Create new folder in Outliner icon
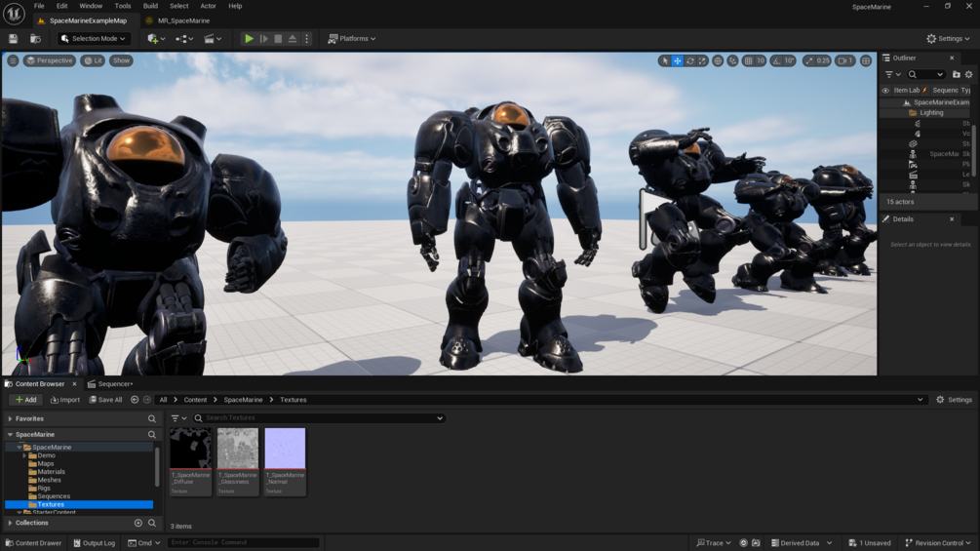The image size is (980, 551). coord(957,74)
